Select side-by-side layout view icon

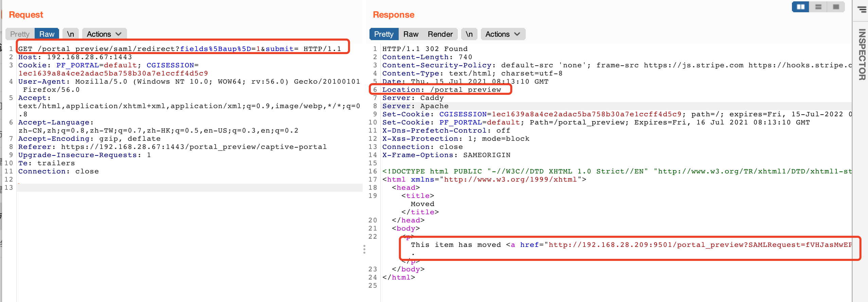tap(800, 7)
